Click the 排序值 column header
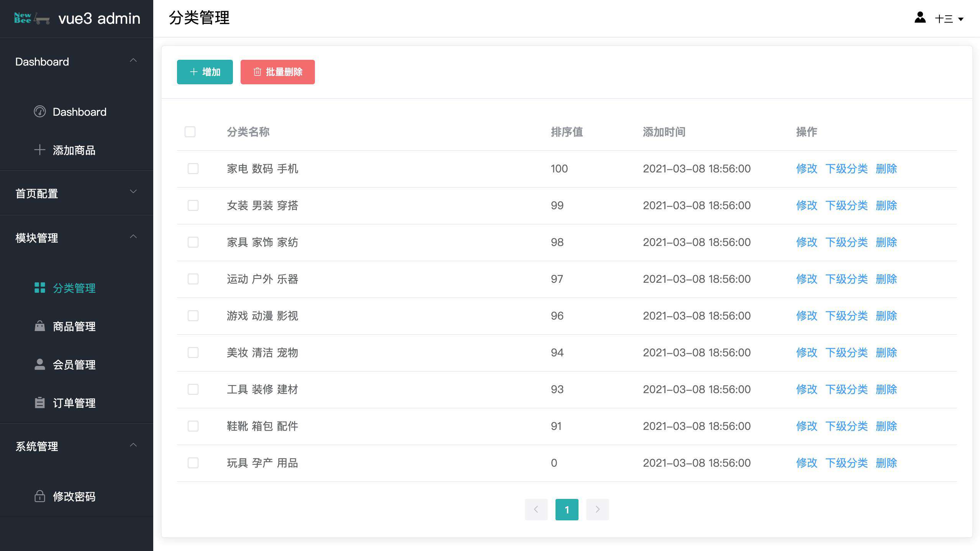This screenshot has width=980, height=551. [x=567, y=132]
